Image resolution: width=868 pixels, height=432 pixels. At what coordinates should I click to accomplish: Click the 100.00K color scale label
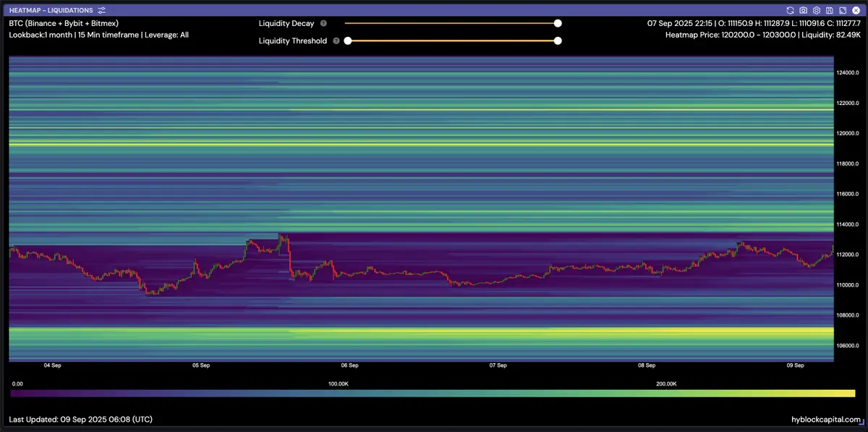pos(339,384)
